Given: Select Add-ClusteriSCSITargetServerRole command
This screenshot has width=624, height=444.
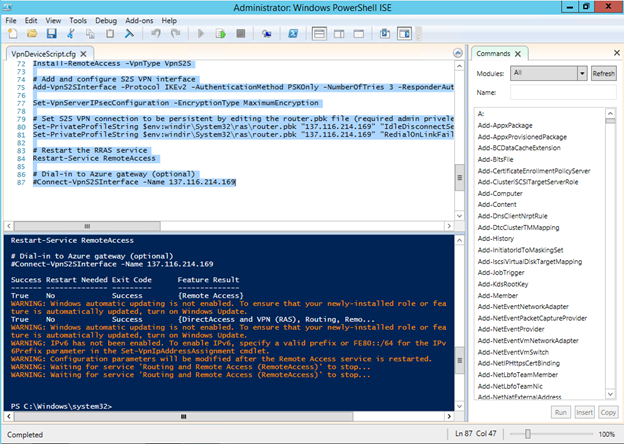Looking at the screenshot, I should pos(528,182).
